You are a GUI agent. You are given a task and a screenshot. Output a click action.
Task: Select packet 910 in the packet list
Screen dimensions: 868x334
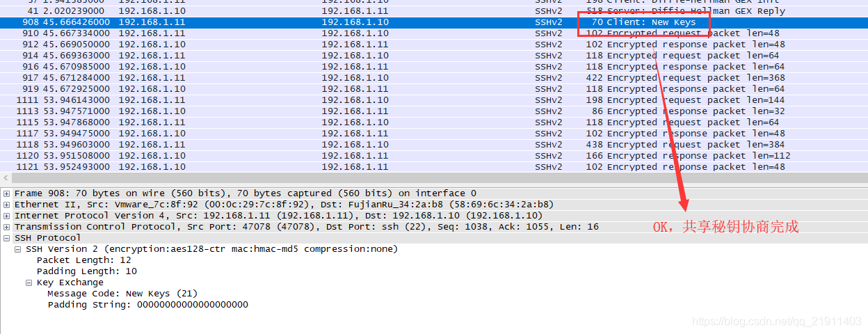coord(434,33)
